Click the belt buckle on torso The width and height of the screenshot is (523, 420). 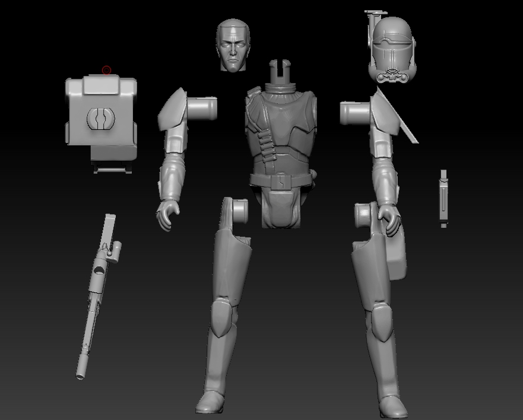pyautogui.click(x=281, y=181)
